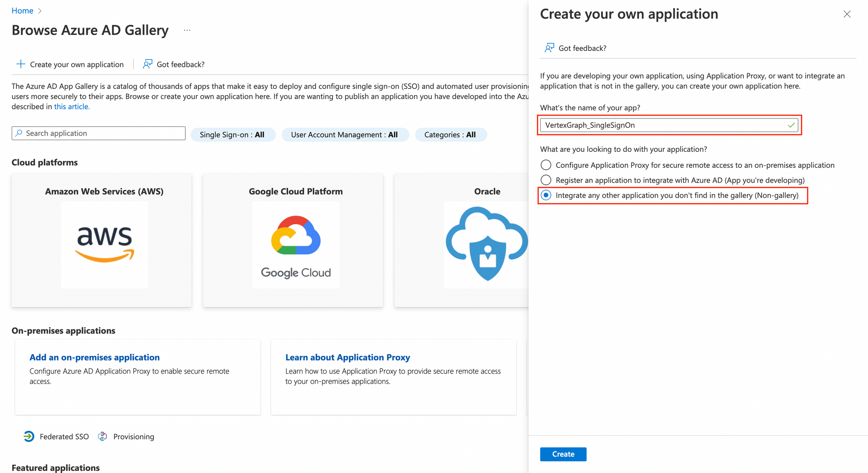This screenshot has width=868, height=473.
Task: Click the Federated SSO arrow icon
Action: coord(29,437)
